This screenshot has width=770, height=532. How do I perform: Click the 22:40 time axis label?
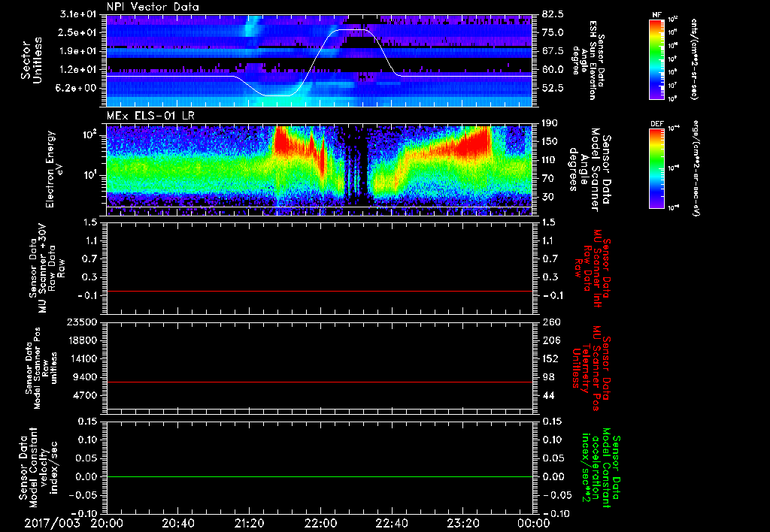pyautogui.click(x=391, y=523)
